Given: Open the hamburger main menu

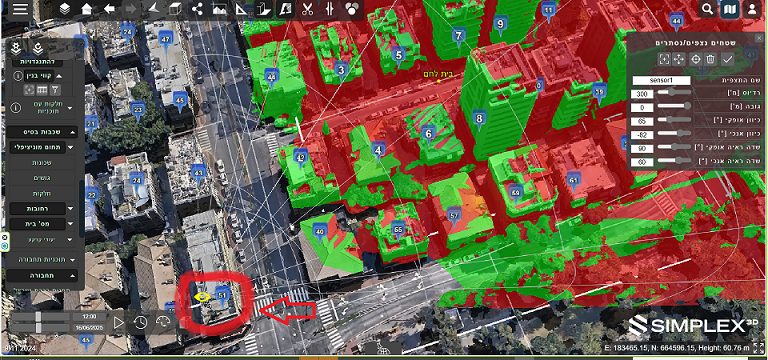Looking at the screenshot, I should click(x=20, y=9).
